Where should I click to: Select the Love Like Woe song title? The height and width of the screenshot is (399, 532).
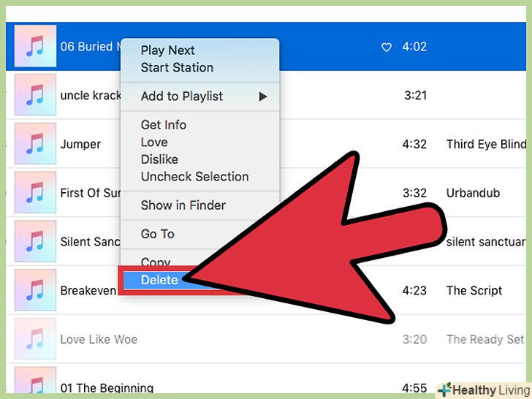tap(99, 339)
